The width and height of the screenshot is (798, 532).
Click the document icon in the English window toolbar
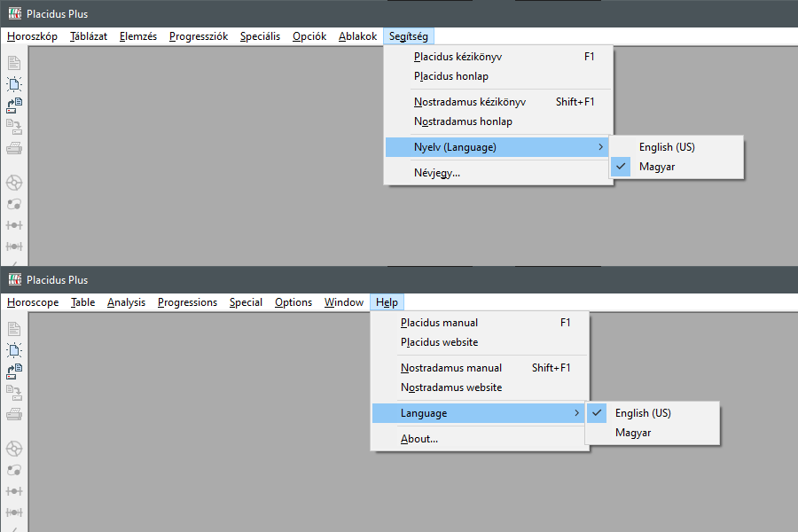[x=14, y=329]
